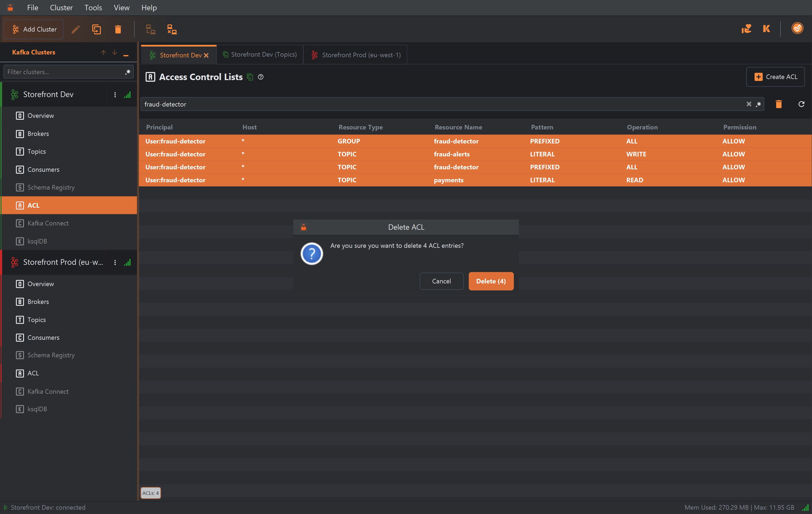812x514 pixels.
Task: Open Storefront Prod three-dot menu
Action: click(x=115, y=262)
